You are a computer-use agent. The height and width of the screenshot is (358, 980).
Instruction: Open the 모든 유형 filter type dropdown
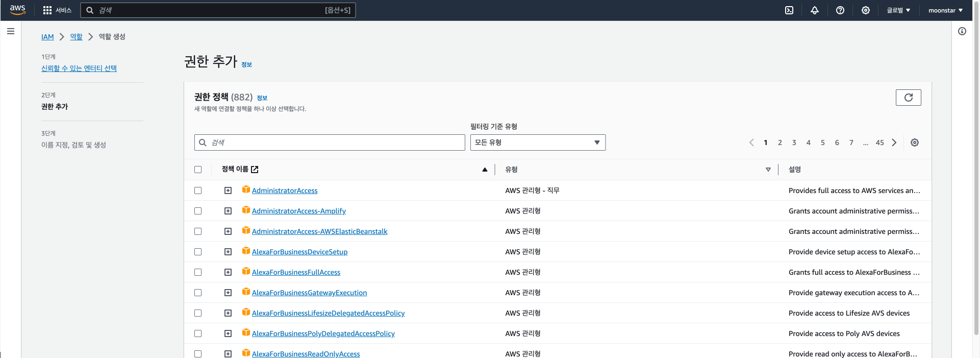[538, 142]
